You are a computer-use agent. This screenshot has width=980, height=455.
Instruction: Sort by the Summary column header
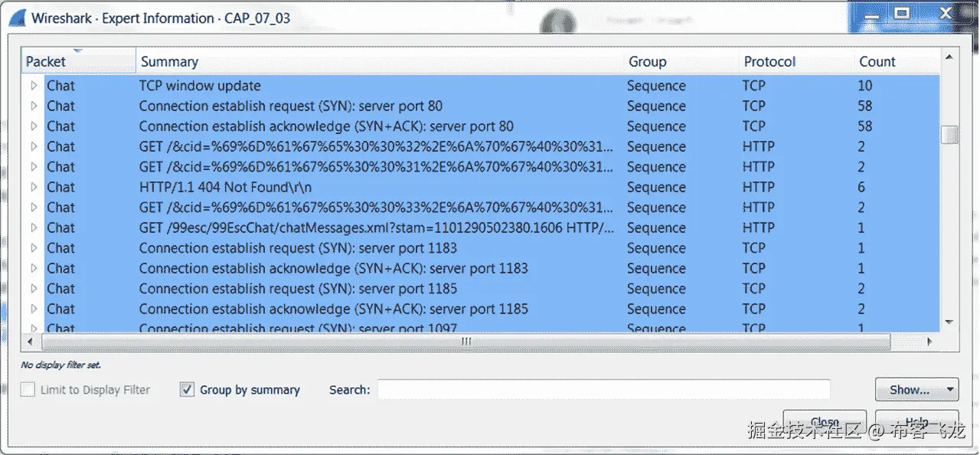tap(380, 61)
